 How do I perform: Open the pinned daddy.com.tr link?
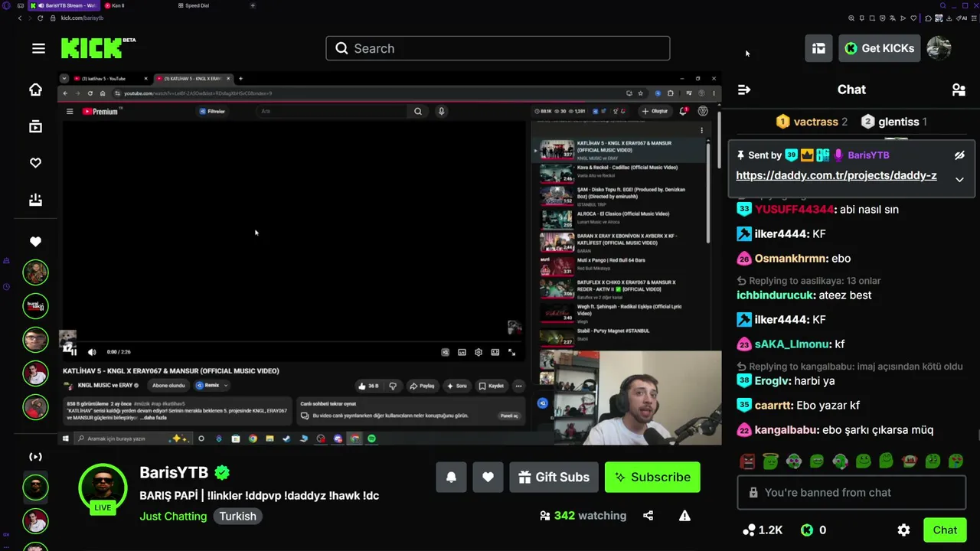tap(836, 175)
